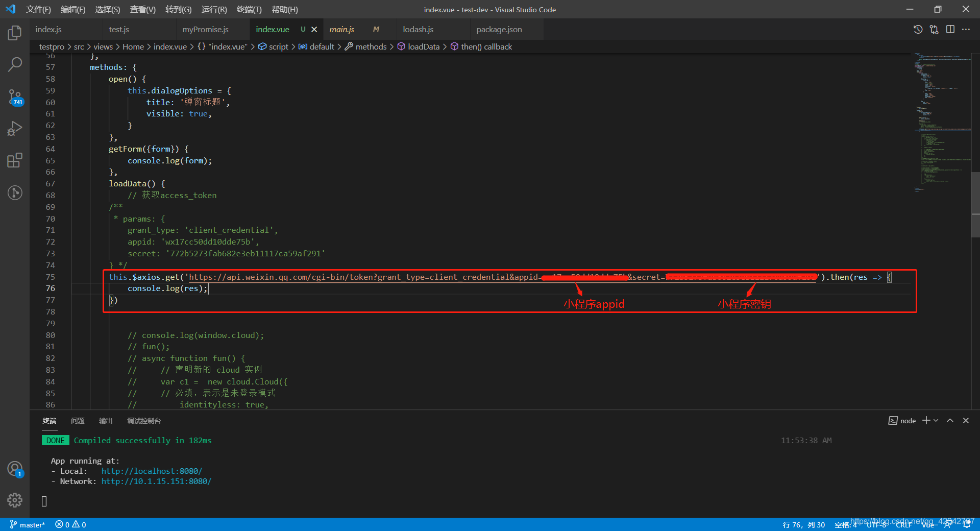Click Home in the breadcrumb

(x=133, y=46)
